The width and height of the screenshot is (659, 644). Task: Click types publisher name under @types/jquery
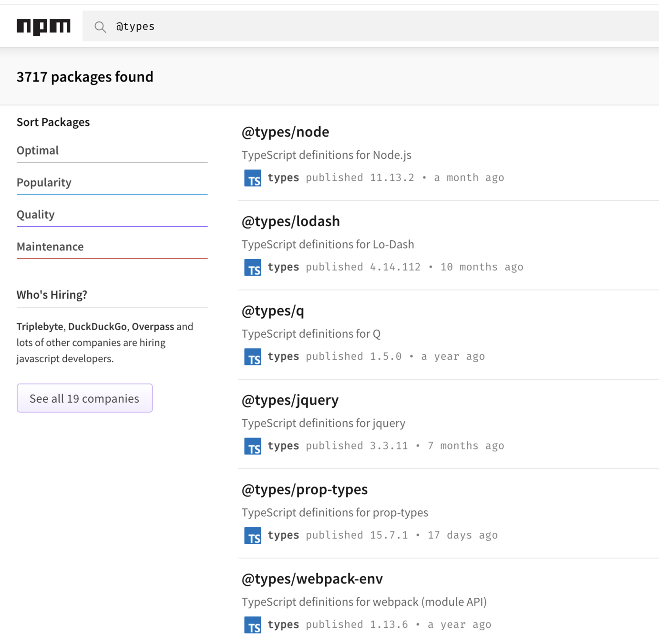pyautogui.click(x=283, y=446)
